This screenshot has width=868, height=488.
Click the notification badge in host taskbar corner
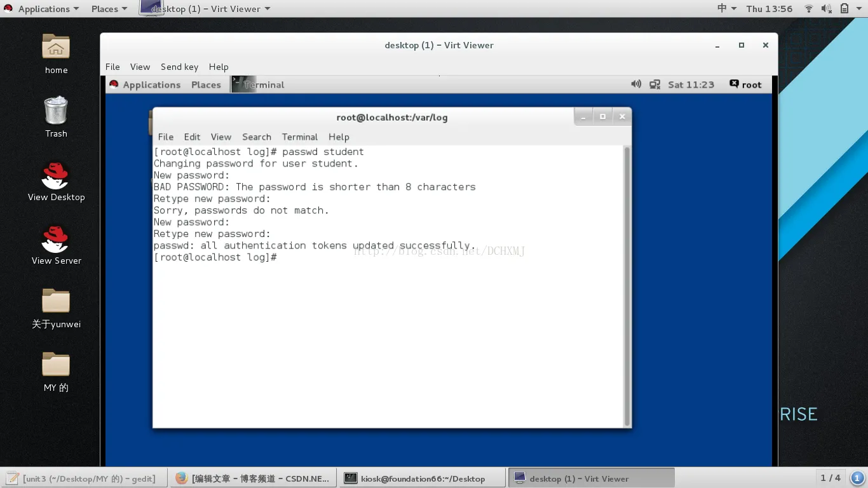pos(857,478)
